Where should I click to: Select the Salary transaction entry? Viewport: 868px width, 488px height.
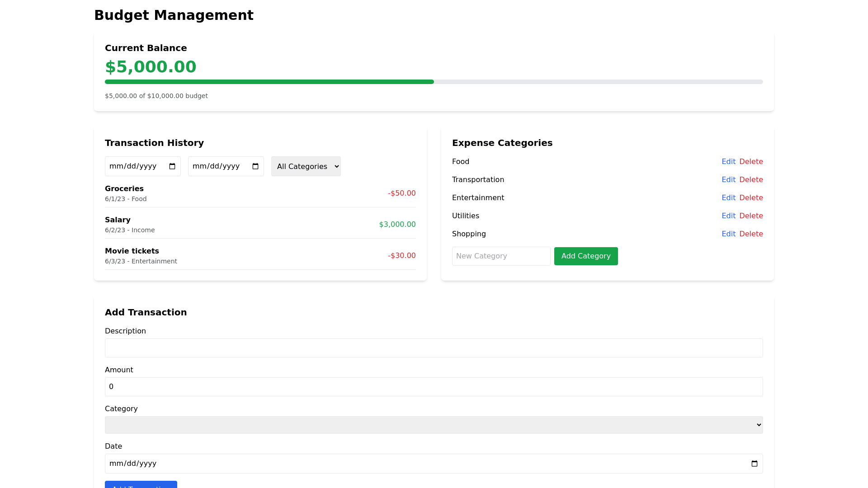260,225
